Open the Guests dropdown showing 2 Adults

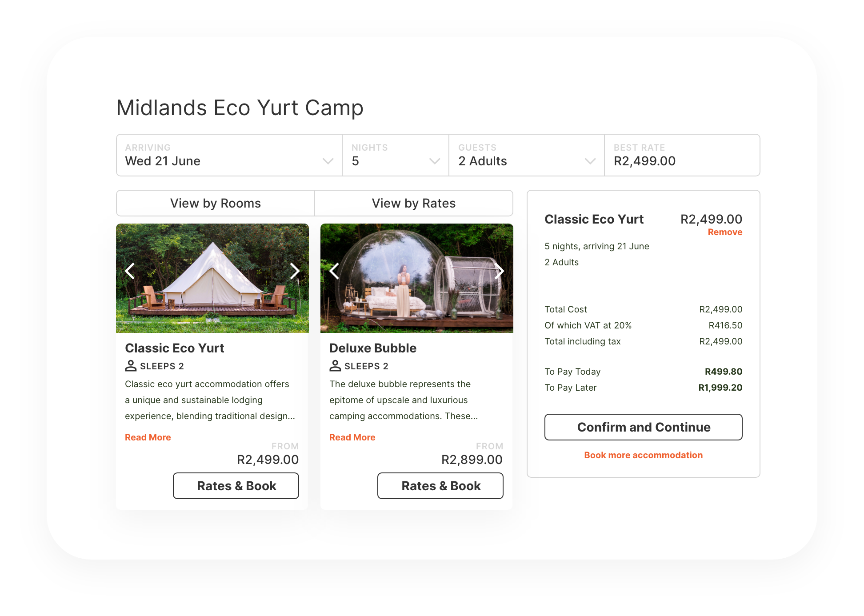[527, 155]
